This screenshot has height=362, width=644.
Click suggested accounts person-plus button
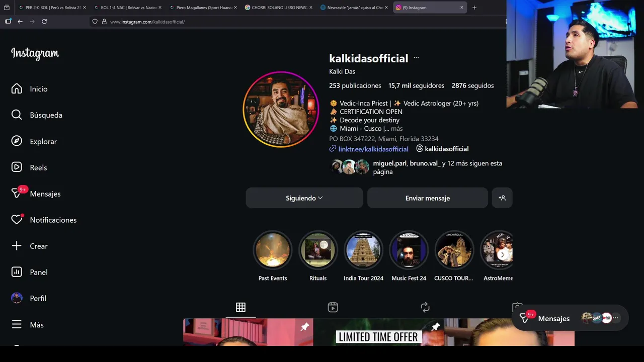pyautogui.click(x=502, y=198)
